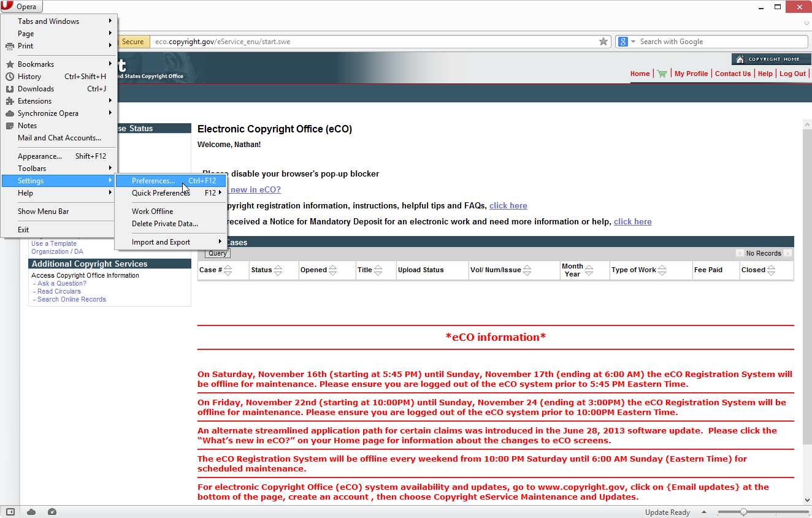Viewport: 812px width, 518px height.
Task: Click the bookmark star in address bar
Action: click(x=603, y=42)
